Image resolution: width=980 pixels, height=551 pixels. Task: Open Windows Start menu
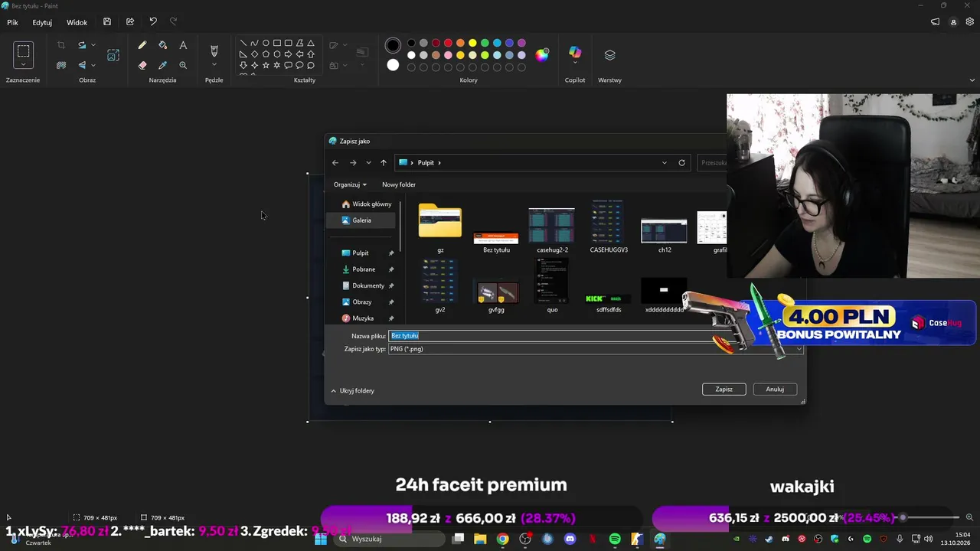(x=321, y=539)
